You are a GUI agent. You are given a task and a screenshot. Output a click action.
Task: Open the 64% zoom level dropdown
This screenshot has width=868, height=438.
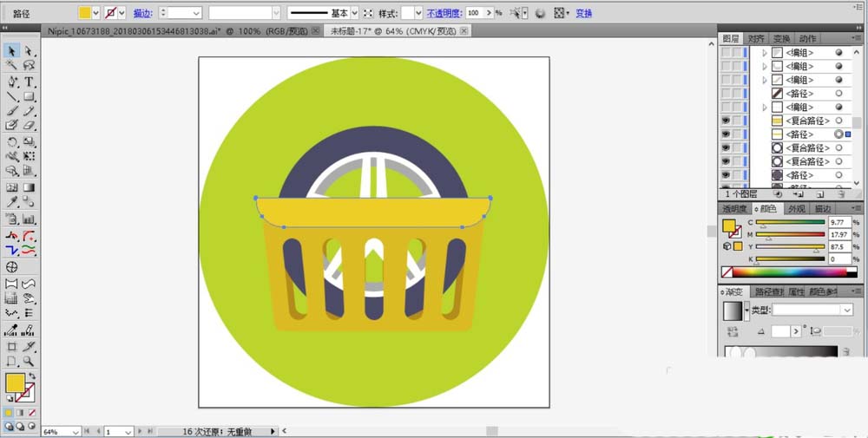76,431
